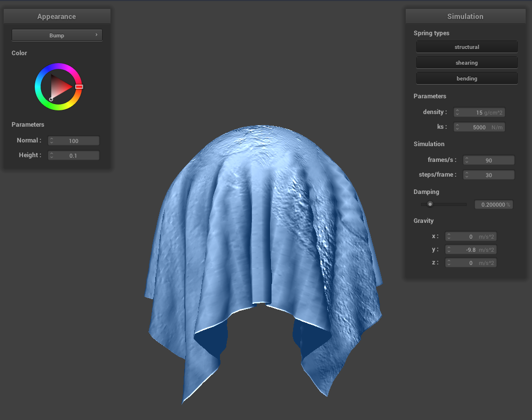Click the Simulation panel title bar
Viewport: 532px width, 420px height.
tap(465, 17)
